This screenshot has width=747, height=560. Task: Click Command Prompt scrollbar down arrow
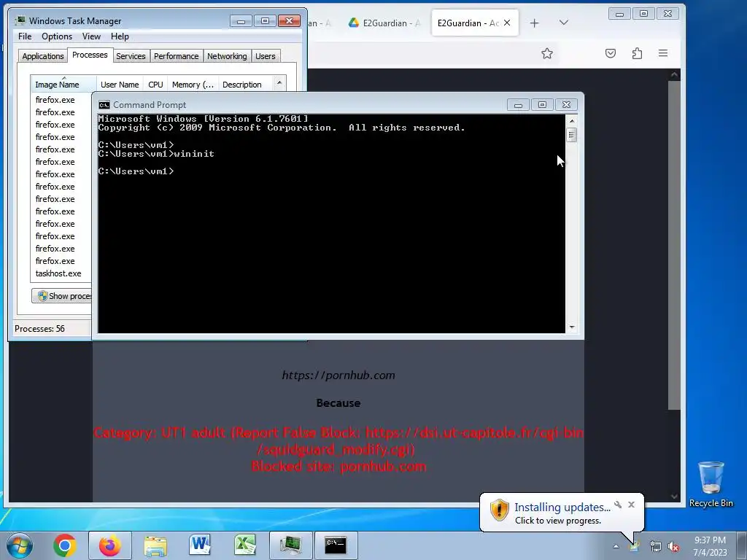572,327
